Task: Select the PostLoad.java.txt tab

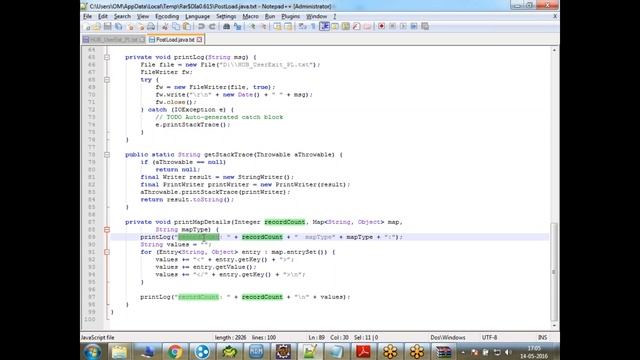Action: (x=175, y=40)
